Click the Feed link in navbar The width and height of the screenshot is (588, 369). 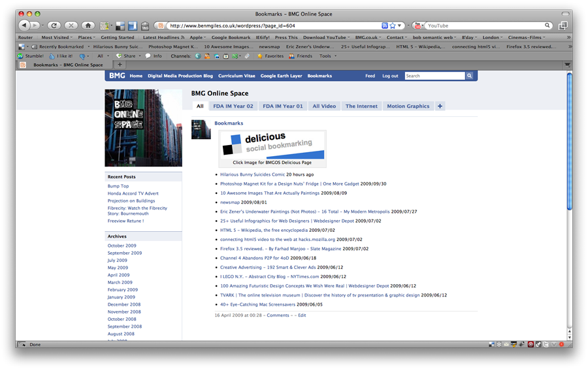point(370,76)
